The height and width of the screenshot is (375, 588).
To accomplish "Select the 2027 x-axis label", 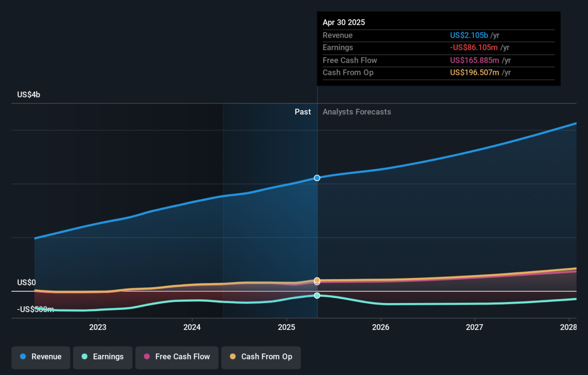I will click(475, 327).
